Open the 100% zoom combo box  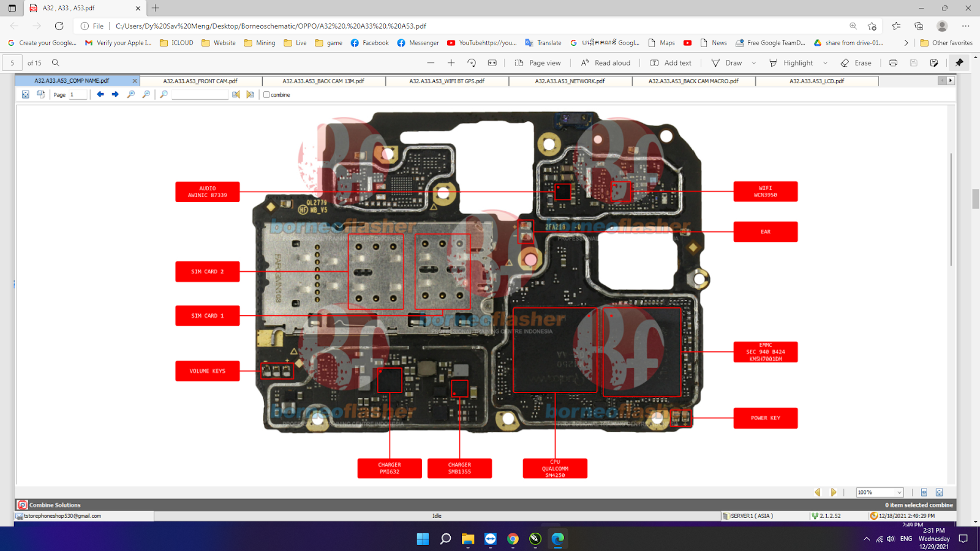point(880,492)
